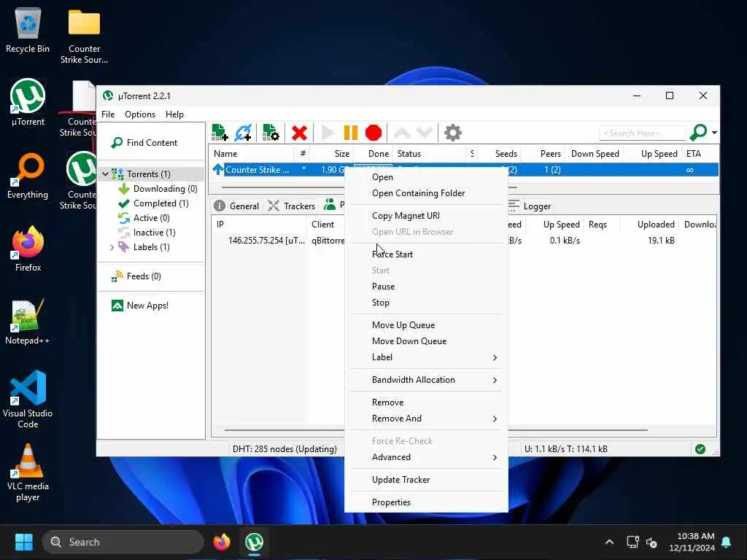The width and height of the screenshot is (747, 560).
Task: Switch to the Logger tab
Action: coord(530,206)
